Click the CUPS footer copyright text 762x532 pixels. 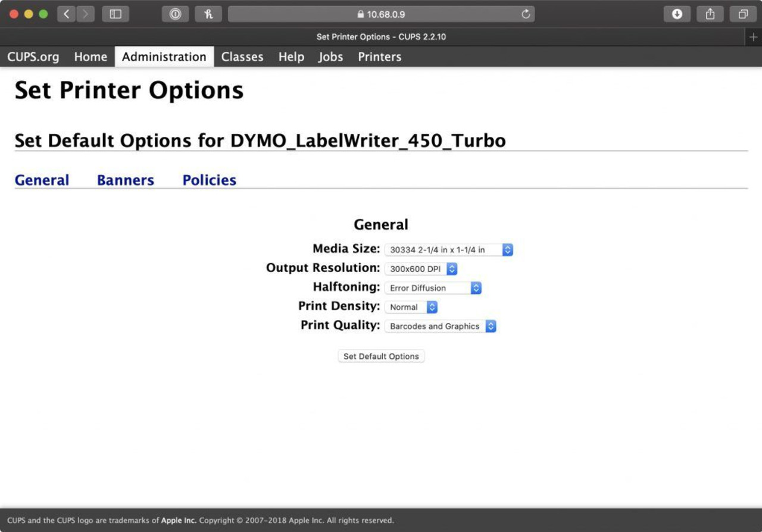(201, 520)
